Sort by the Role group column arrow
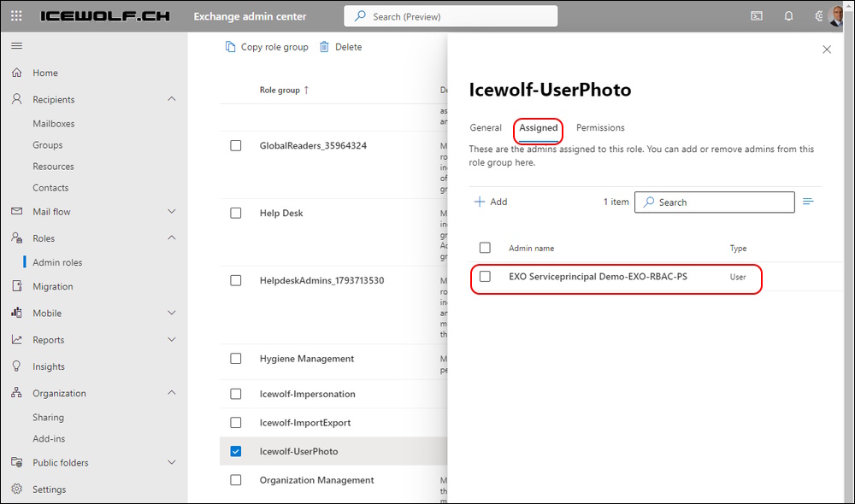Screen dimensions: 855x504 [306, 90]
